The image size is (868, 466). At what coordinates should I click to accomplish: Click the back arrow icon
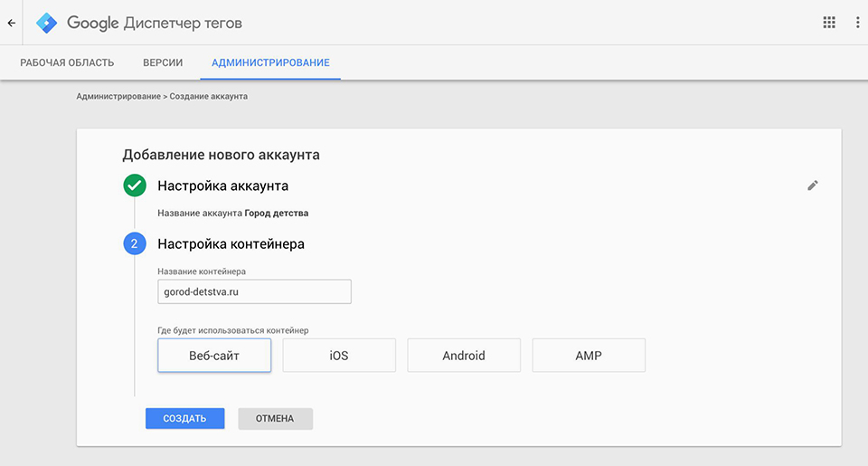coord(12,23)
